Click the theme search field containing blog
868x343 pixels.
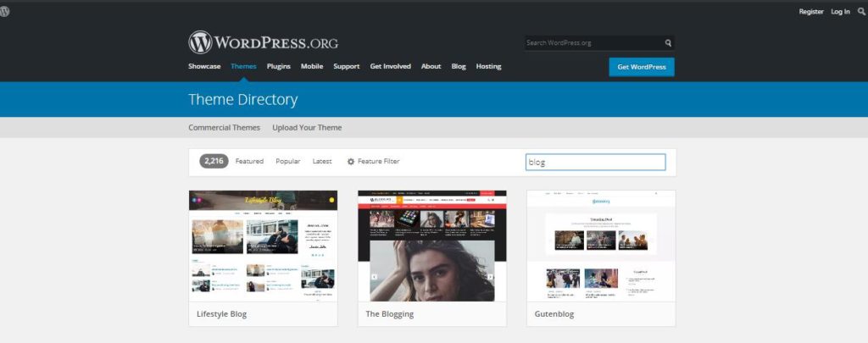[x=596, y=162]
